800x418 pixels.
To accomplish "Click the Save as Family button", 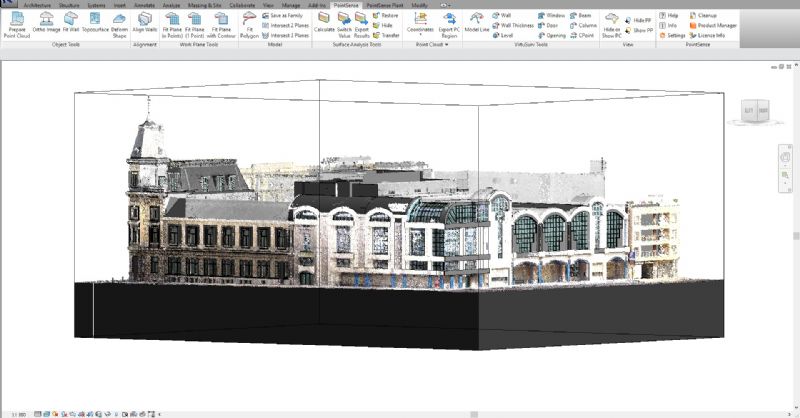I will coord(281,16).
